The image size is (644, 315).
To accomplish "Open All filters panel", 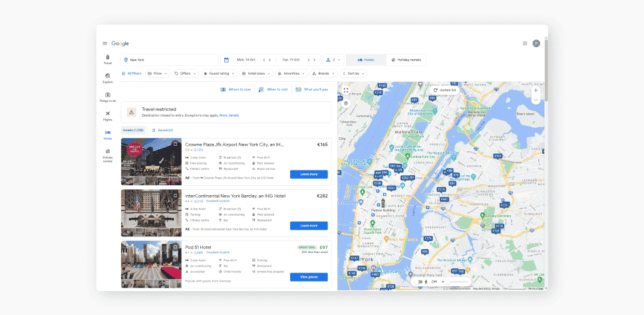I will point(132,74).
